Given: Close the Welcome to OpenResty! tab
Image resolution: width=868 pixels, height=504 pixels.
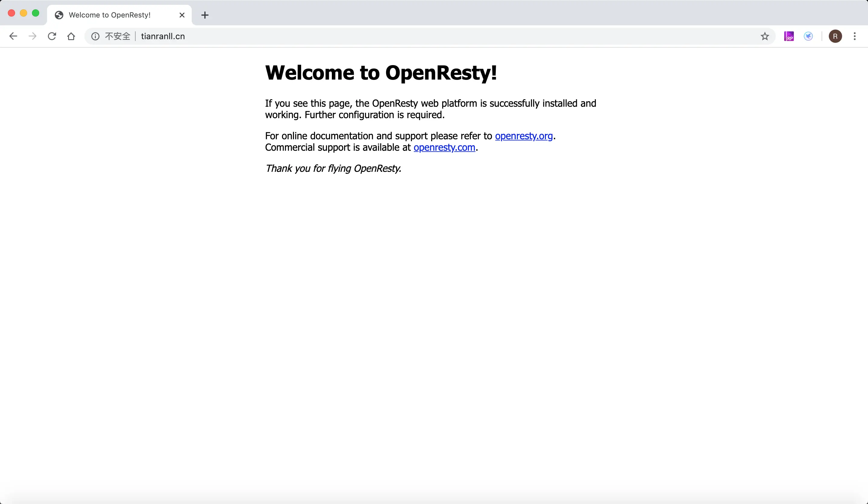Looking at the screenshot, I should click(182, 15).
